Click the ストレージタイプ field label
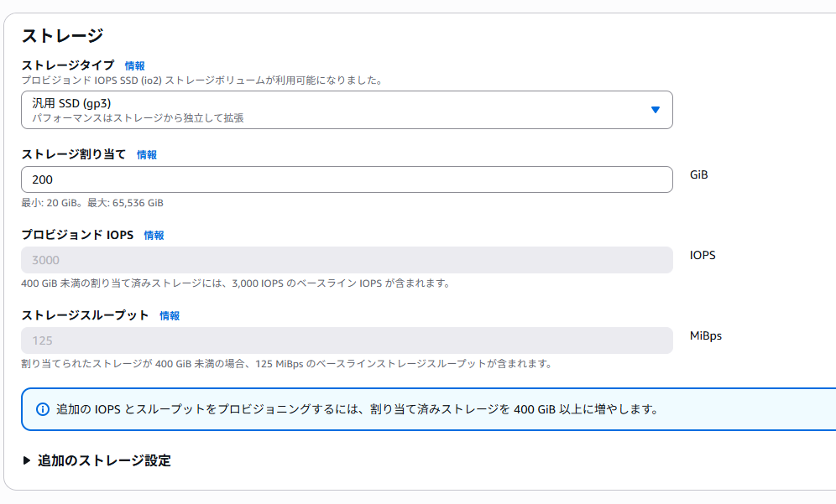This screenshot has height=504, width=836. pos(67,65)
